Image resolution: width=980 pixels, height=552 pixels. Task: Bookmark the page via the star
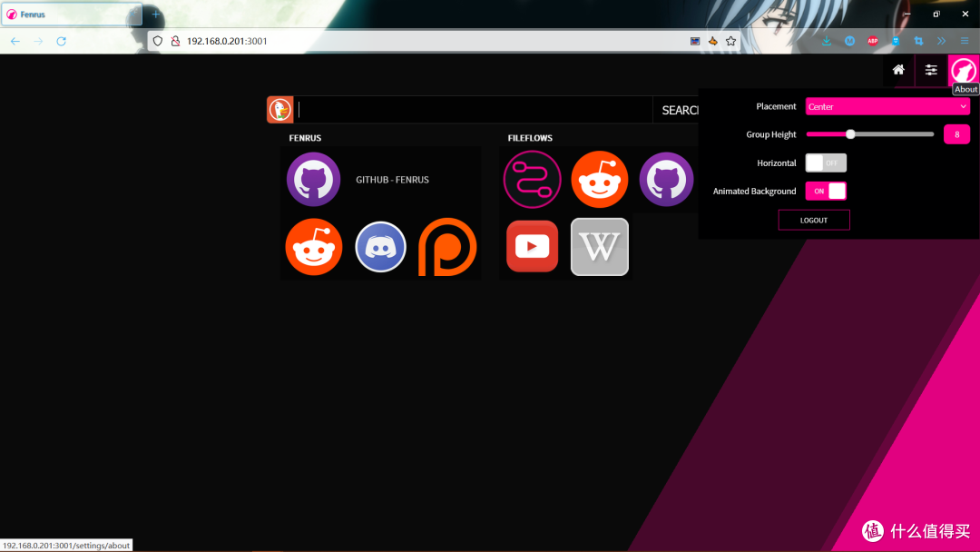[x=730, y=41]
